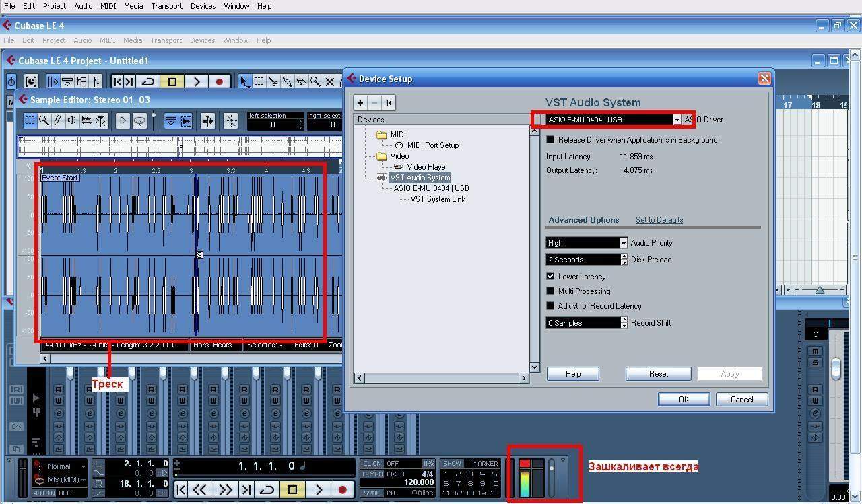
Task: Open the Mixer from project toolbar
Action: (97, 81)
